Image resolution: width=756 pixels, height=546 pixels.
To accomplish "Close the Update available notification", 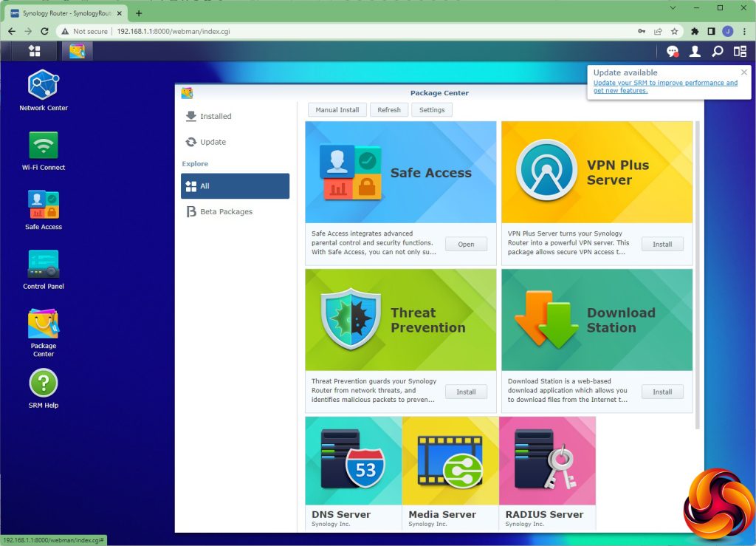I will (744, 72).
